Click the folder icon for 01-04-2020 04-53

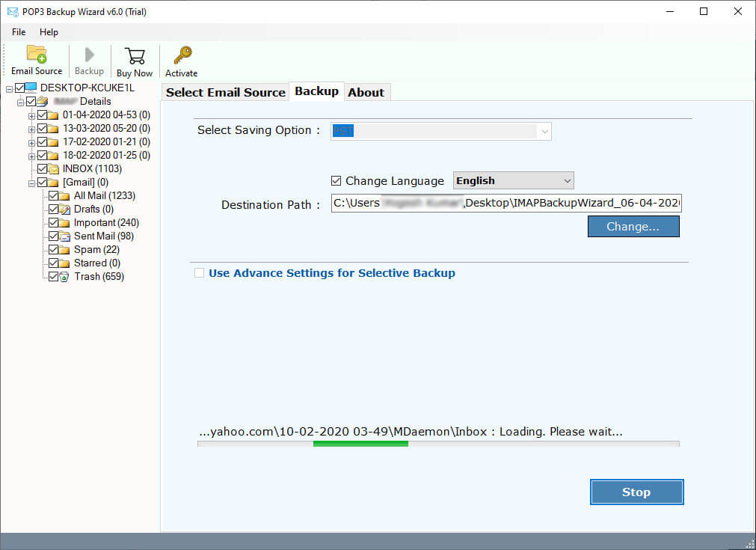point(53,115)
